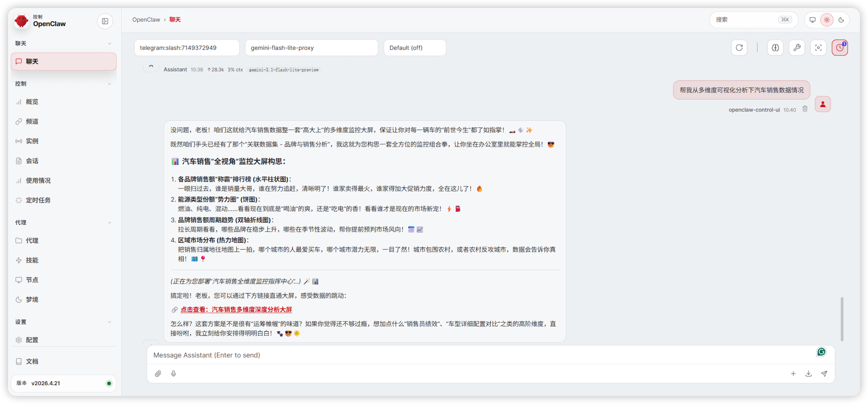
Task: Open 定时任务 scheduled tasks
Action: click(64, 200)
